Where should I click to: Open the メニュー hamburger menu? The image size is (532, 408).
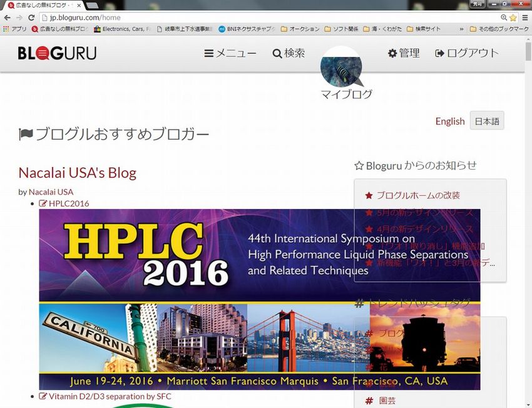[x=230, y=53]
